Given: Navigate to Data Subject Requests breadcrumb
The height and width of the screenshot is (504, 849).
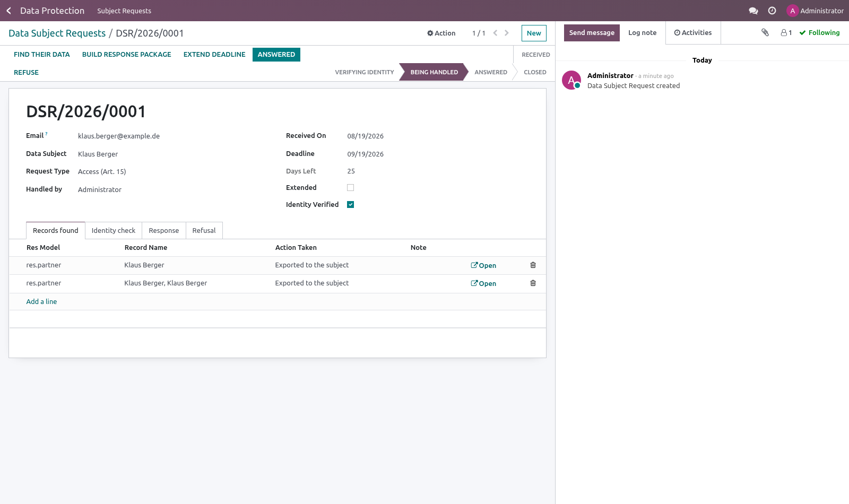Looking at the screenshot, I should (x=57, y=33).
